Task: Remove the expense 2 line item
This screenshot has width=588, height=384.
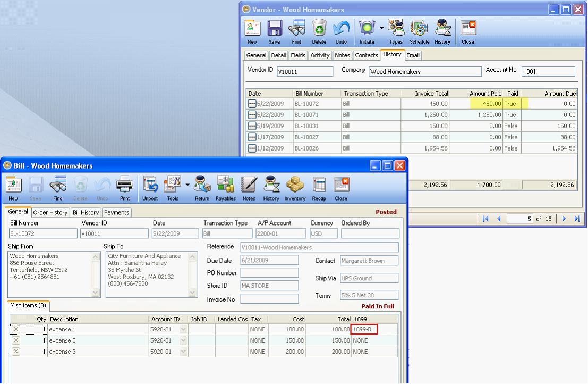Action: [x=16, y=341]
